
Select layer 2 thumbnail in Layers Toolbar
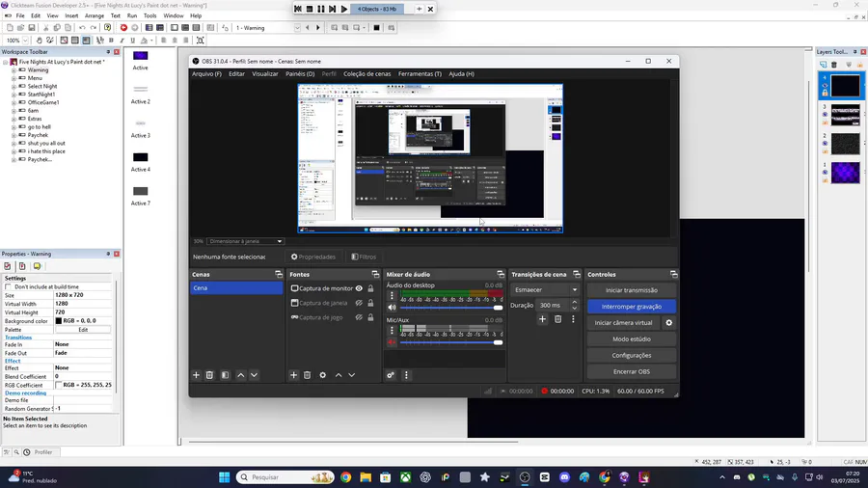(x=845, y=144)
